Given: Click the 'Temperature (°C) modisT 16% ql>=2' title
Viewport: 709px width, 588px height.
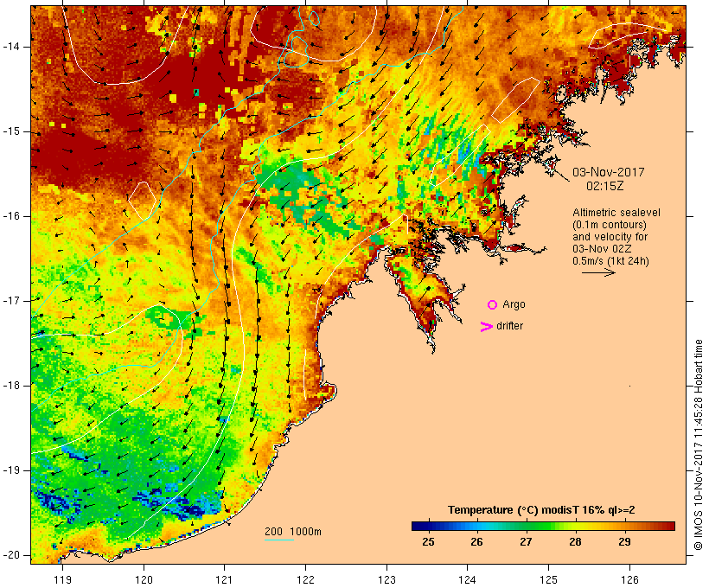Looking at the screenshot, I should coord(541,510).
